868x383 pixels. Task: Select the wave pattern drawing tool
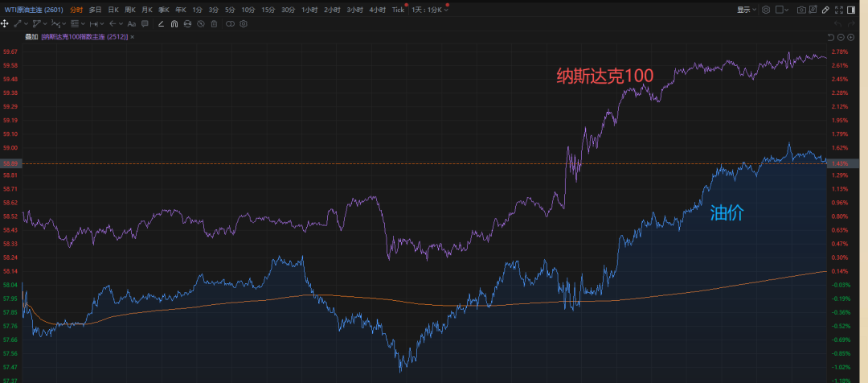[56, 24]
